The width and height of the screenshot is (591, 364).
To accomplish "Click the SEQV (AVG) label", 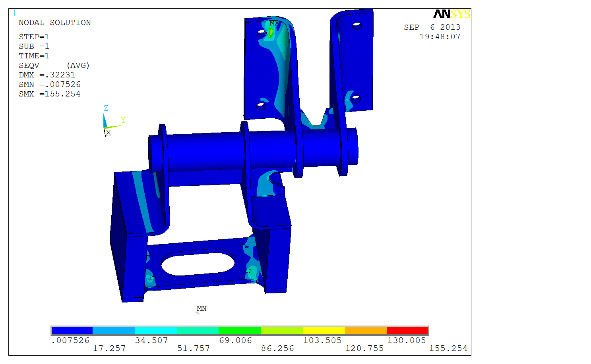I will (54, 65).
